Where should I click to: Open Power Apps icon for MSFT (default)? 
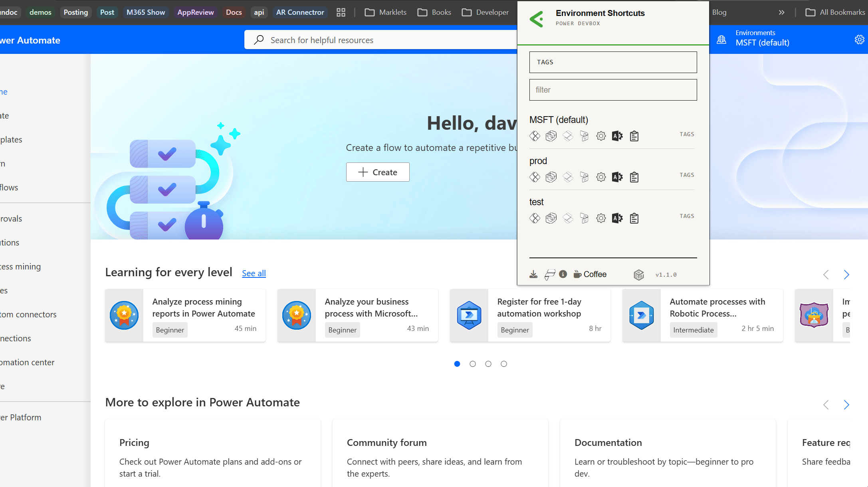tap(535, 136)
